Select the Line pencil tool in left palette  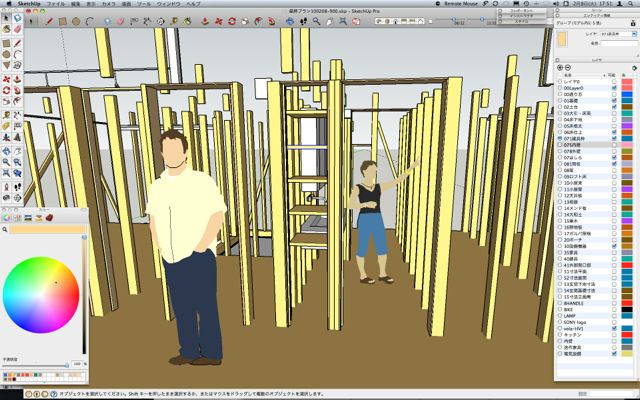point(17,43)
